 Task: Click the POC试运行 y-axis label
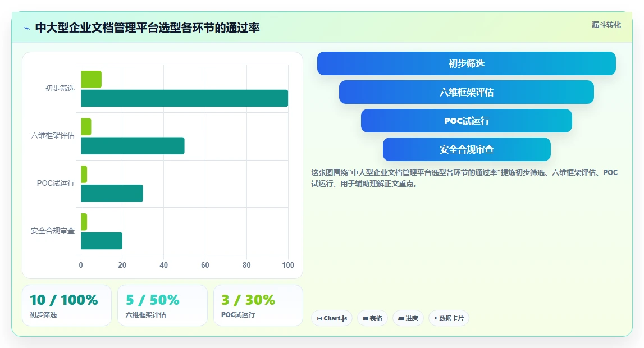click(56, 183)
